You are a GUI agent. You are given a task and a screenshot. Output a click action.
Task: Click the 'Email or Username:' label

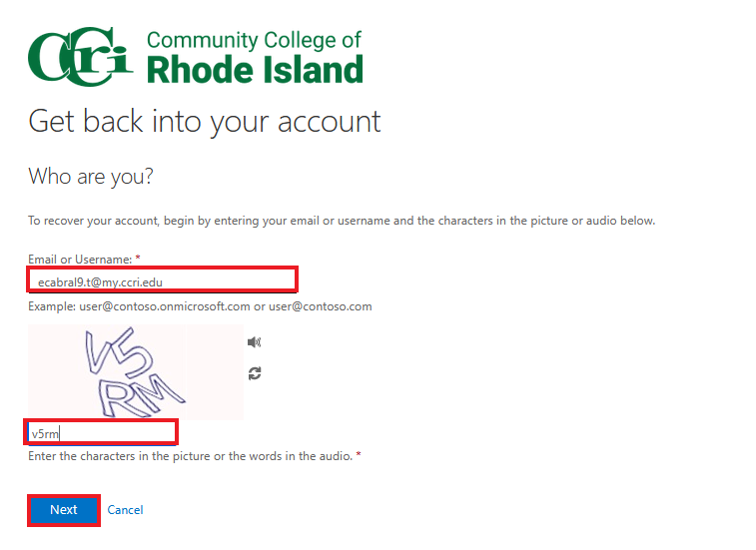coord(79,259)
